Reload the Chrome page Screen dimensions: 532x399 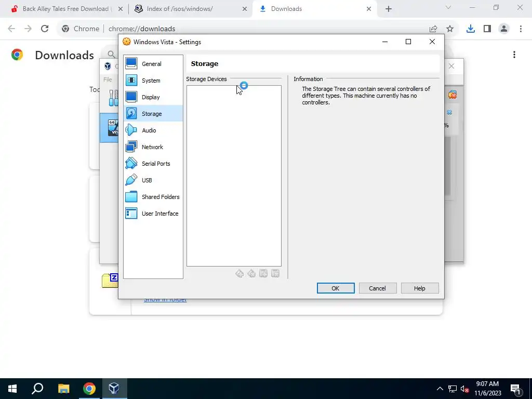45,29
